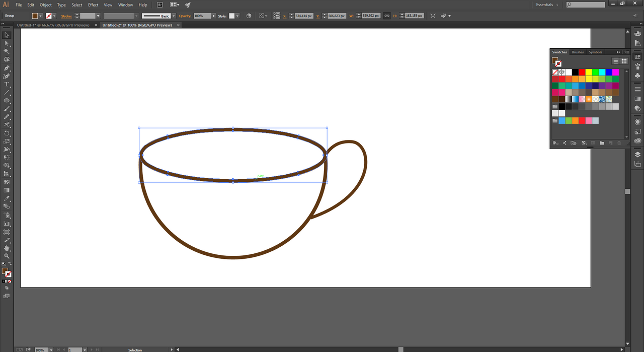Select the Lasso tool
644x352 pixels.
tap(7, 59)
